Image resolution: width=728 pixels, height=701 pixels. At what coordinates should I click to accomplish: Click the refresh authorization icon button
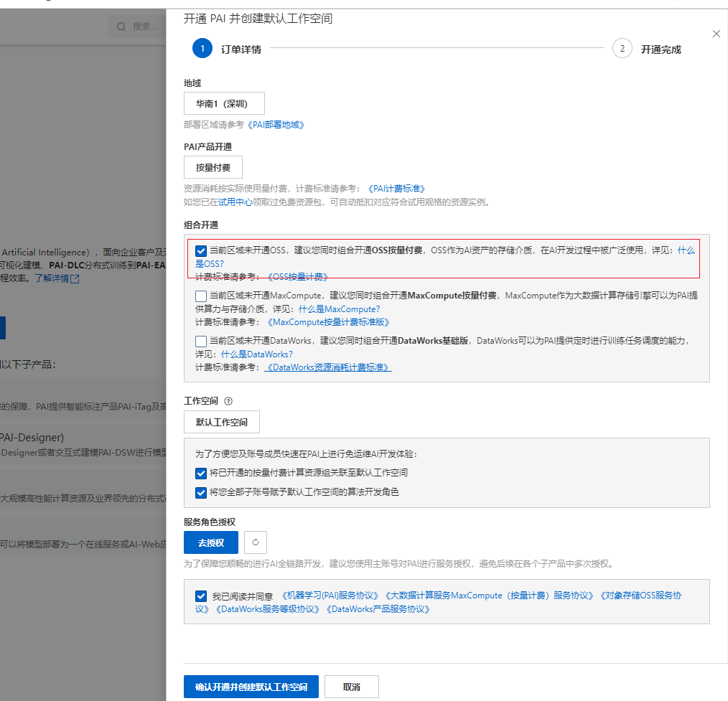tap(256, 542)
